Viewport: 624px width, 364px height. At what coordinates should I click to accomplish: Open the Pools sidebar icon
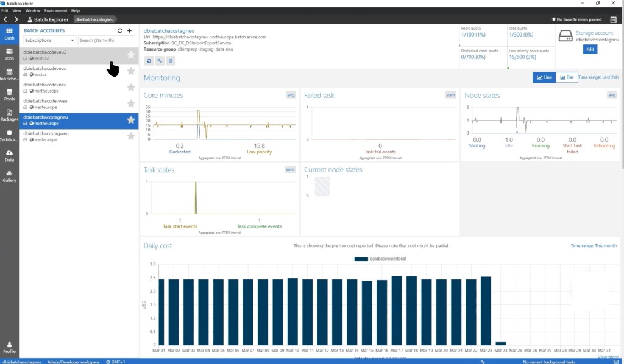click(x=9, y=93)
